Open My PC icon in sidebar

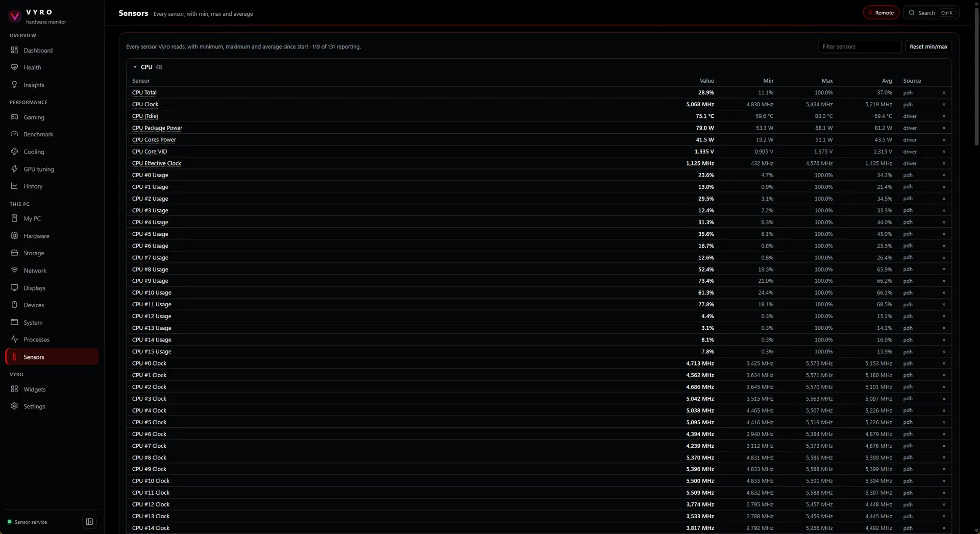coord(14,218)
